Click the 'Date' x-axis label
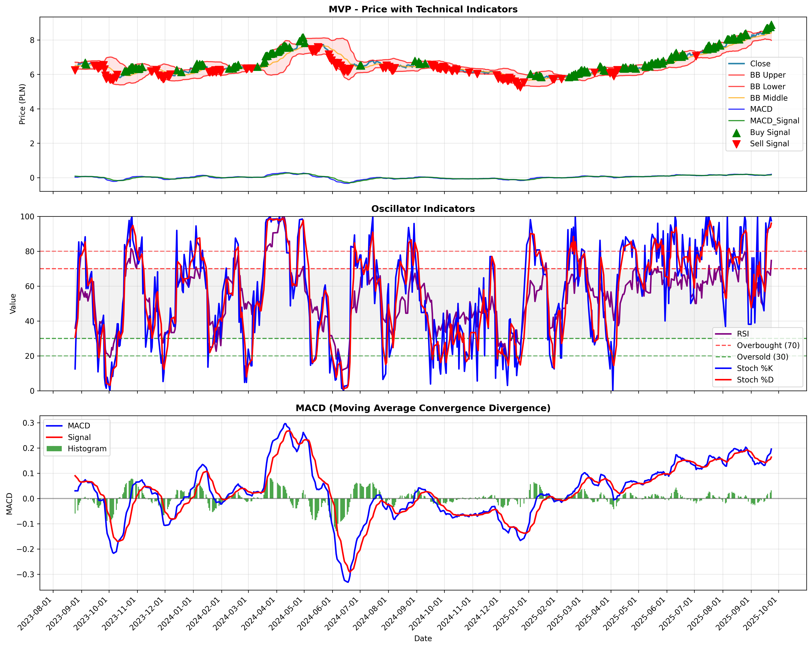 (x=423, y=638)
